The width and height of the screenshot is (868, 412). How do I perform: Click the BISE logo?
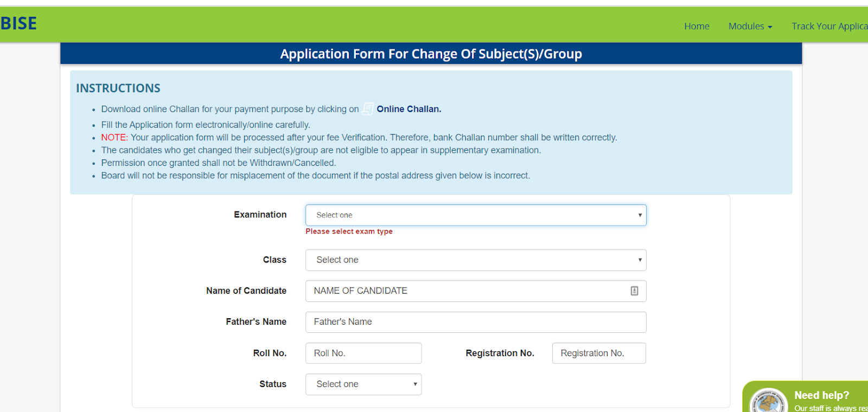(18, 24)
